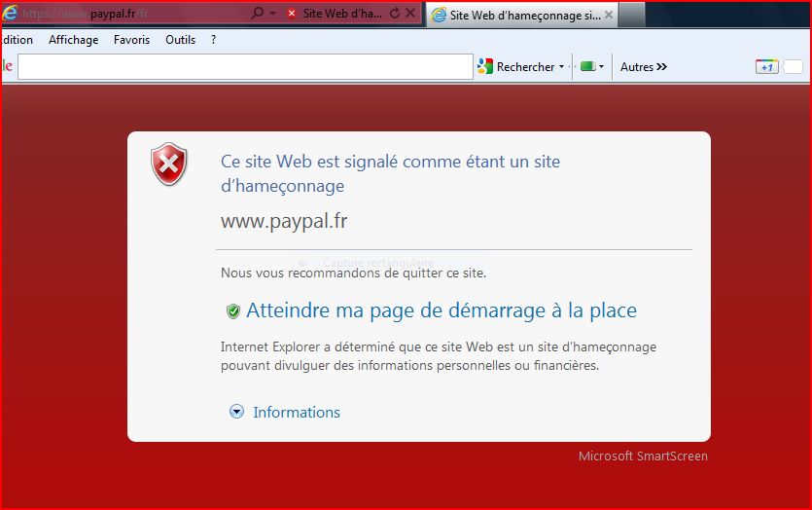Click the stop loading X icon
Viewport: 812px width, 510px height.
(410, 13)
